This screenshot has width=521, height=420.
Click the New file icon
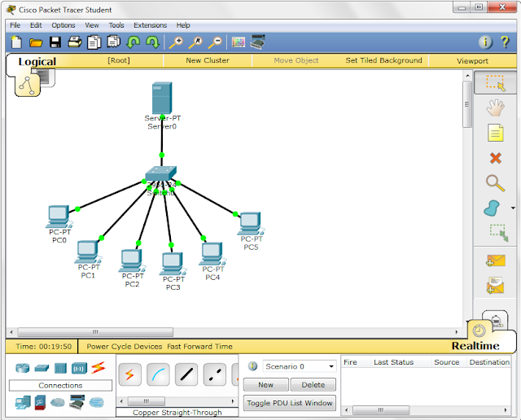(x=16, y=42)
